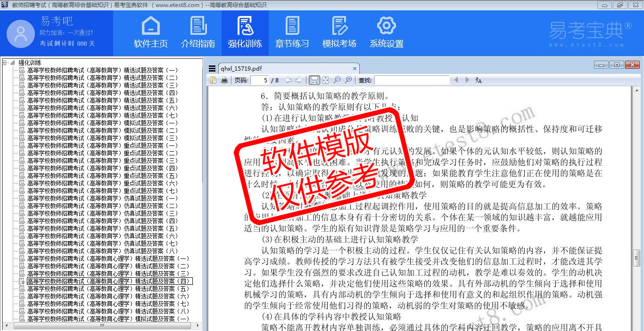Toggle the match case search option
The width and height of the screenshot is (644, 331).
click(479, 80)
